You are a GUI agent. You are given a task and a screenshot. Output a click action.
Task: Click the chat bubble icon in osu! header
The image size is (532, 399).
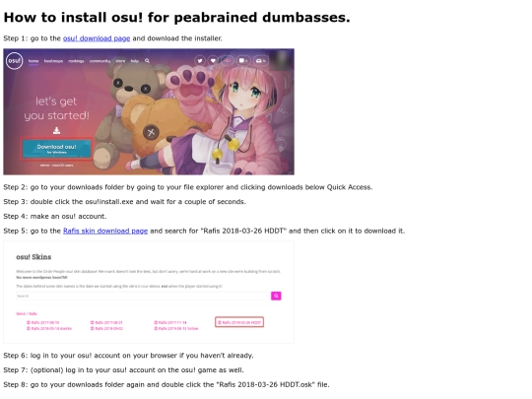(x=243, y=60)
